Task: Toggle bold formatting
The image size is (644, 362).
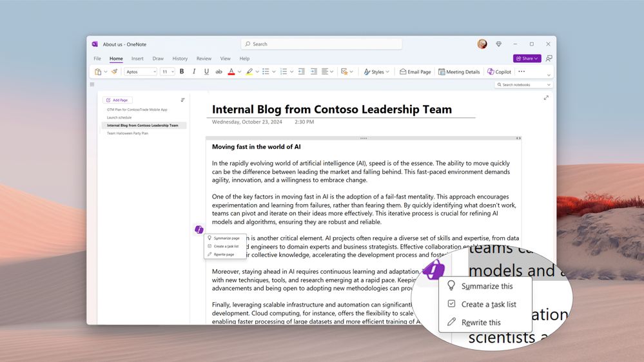Action: [x=182, y=71]
